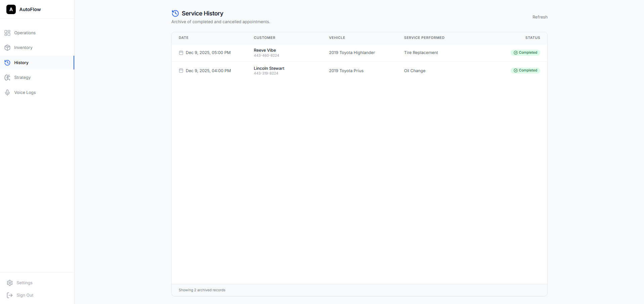
Task: Click the Inventory box icon
Action: click(x=7, y=48)
